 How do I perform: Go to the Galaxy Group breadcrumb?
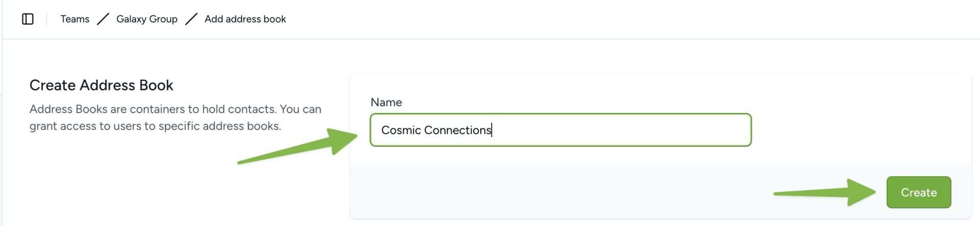(146, 19)
